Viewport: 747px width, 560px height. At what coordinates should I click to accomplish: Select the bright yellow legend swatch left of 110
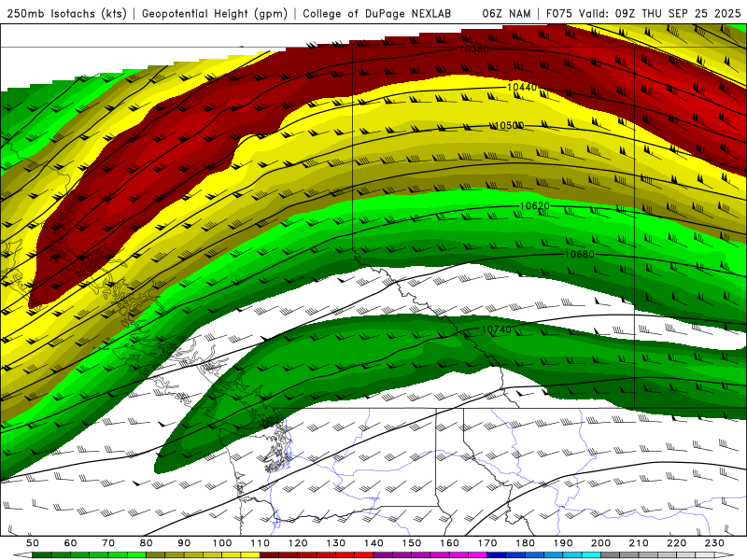pos(250,555)
